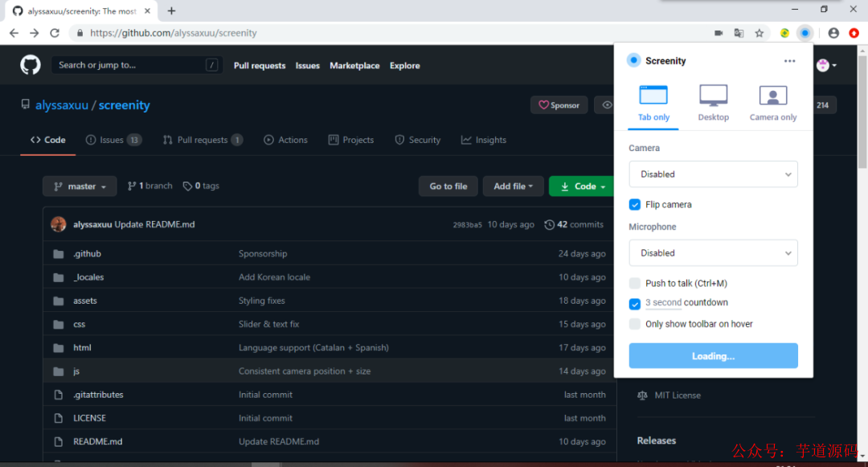Click the Sponsor button

pos(559,105)
